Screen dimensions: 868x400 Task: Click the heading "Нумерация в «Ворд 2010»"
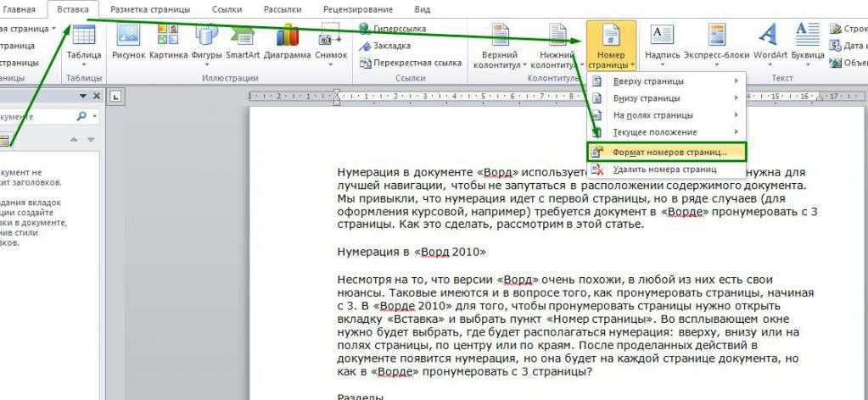click(x=412, y=252)
